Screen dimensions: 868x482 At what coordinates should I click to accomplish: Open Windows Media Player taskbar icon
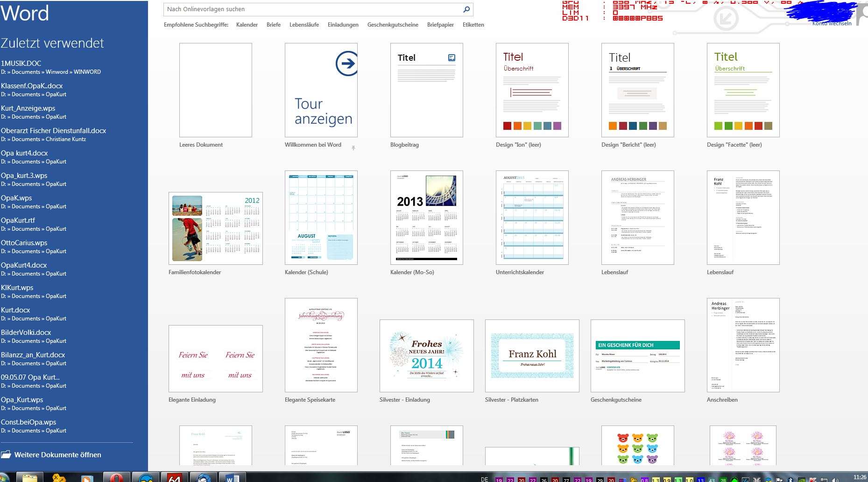(x=87, y=477)
